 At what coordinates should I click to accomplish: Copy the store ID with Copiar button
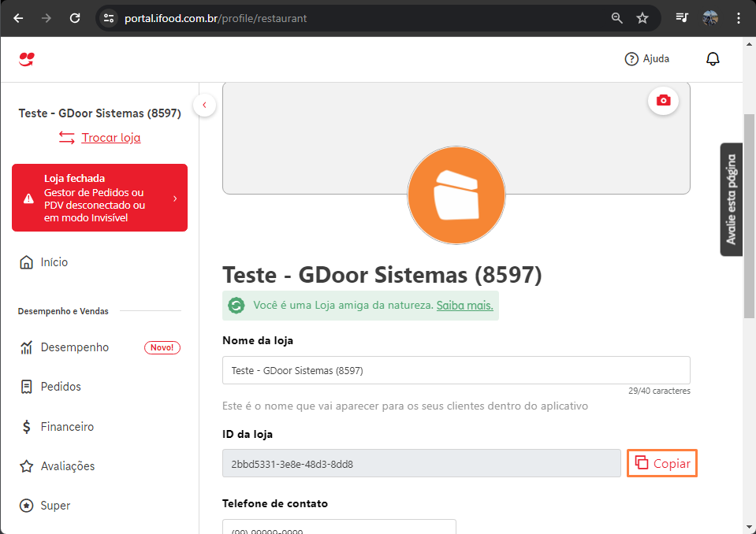662,463
